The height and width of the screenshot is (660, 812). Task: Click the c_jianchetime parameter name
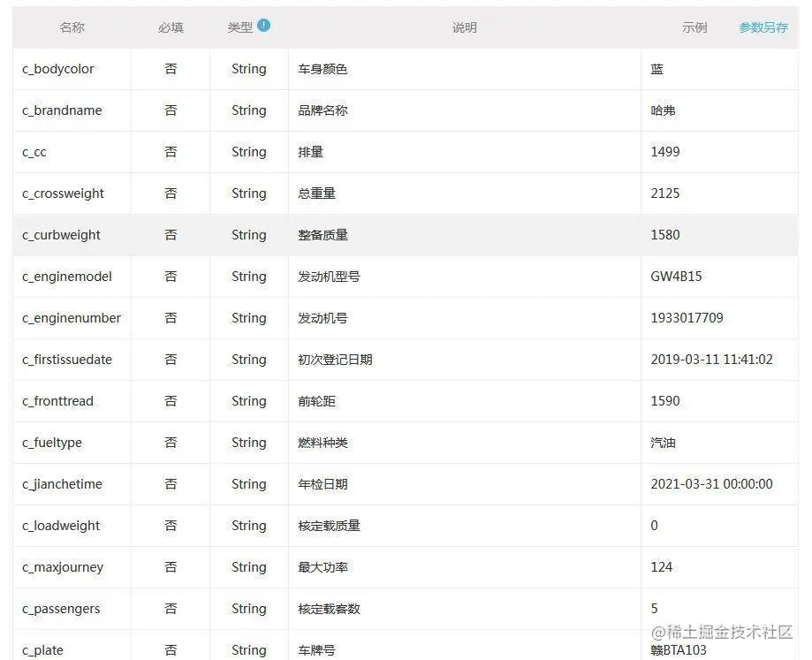[62, 484]
